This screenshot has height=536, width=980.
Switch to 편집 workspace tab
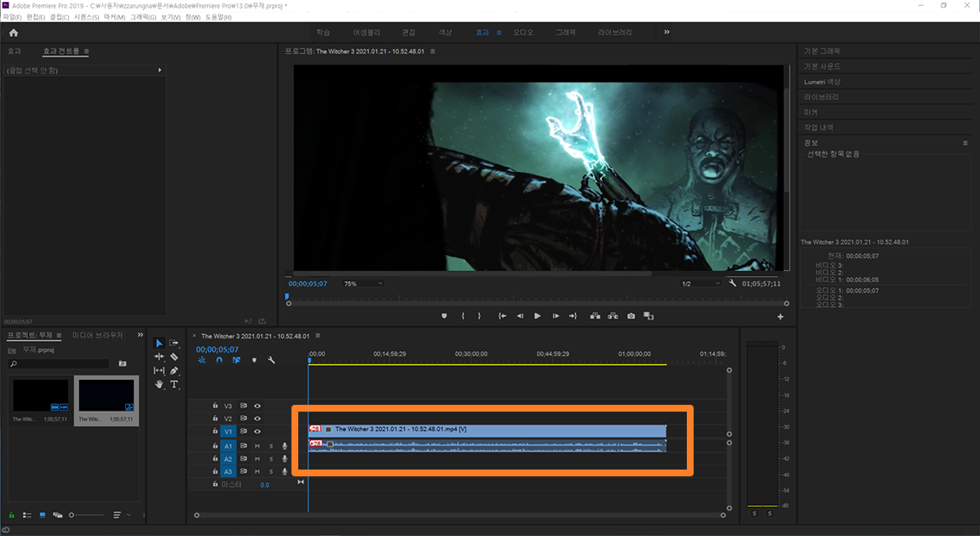pyautogui.click(x=409, y=32)
